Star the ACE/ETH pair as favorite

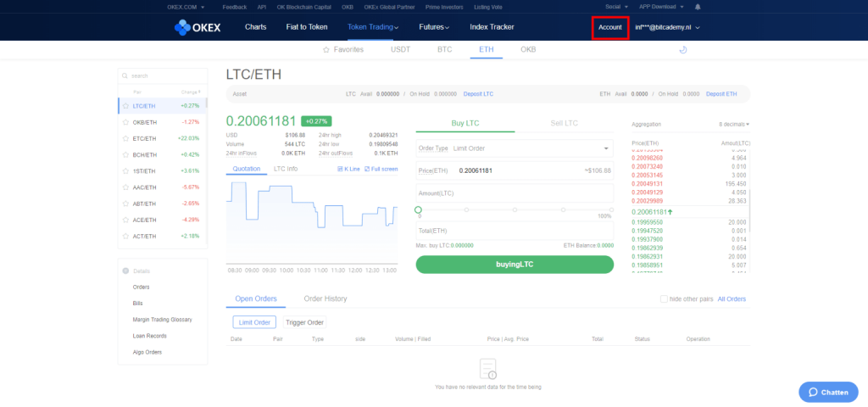point(126,220)
